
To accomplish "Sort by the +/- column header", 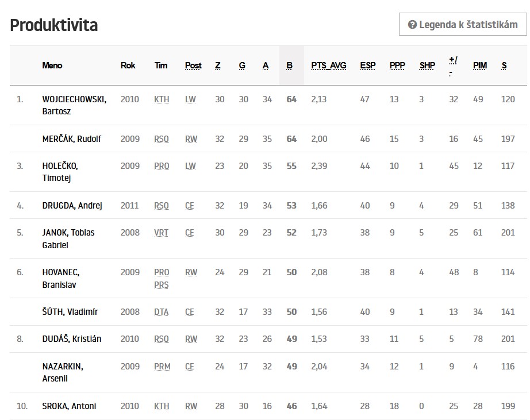I will [x=453, y=65].
